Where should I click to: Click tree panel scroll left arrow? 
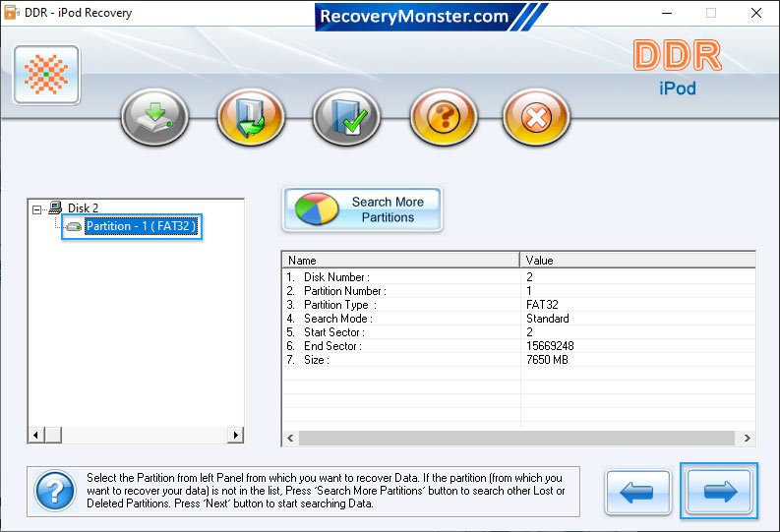click(x=35, y=435)
